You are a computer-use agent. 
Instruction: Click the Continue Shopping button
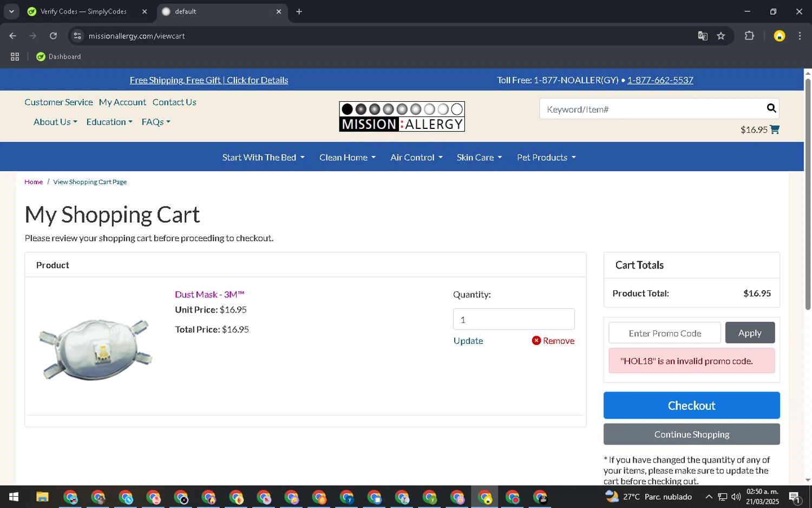tap(691, 434)
